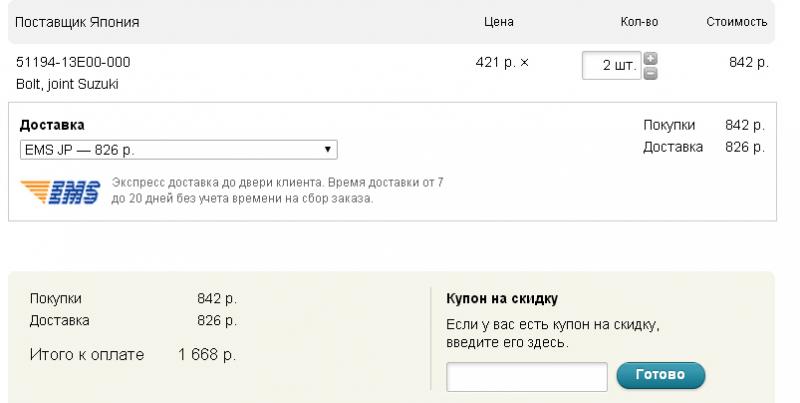Click the Кол-во column header
800x403 pixels.
[639, 22]
